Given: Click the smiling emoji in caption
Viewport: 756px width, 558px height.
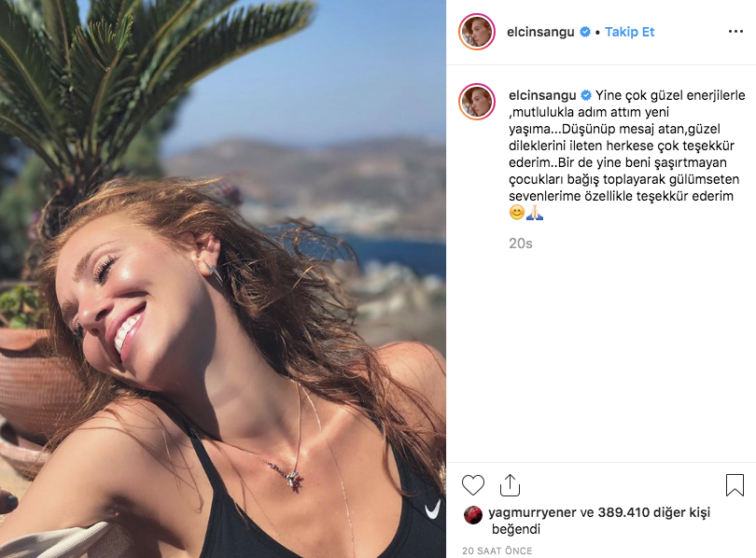Looking at the screenshot, I should coord(516,214).
